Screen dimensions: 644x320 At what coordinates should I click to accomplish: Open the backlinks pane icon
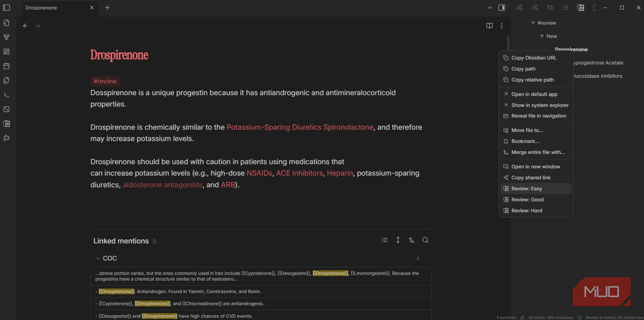point(520,8)
